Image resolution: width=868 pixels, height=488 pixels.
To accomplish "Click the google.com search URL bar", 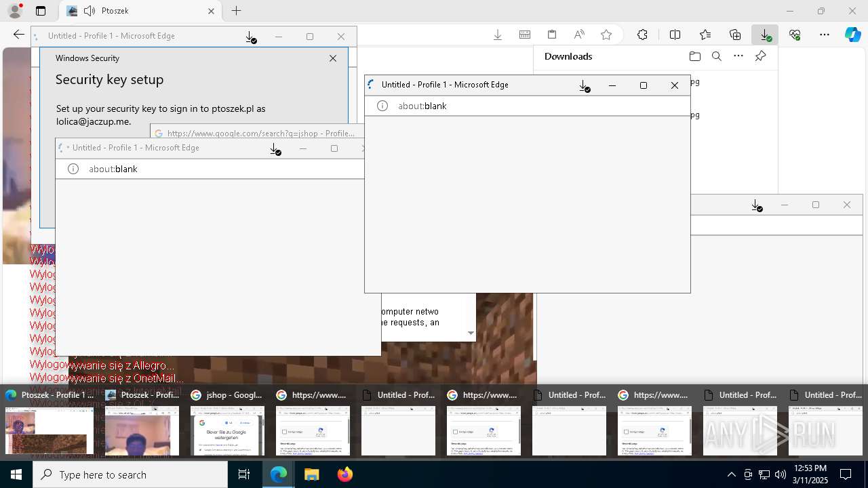I will pyautogui.click(x=260, y=134).
